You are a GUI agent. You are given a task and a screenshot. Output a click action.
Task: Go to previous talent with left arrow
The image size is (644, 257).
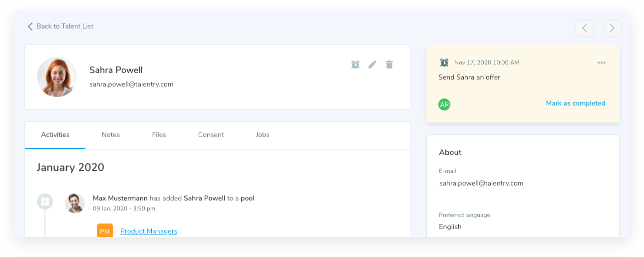[x=585, y=28]
